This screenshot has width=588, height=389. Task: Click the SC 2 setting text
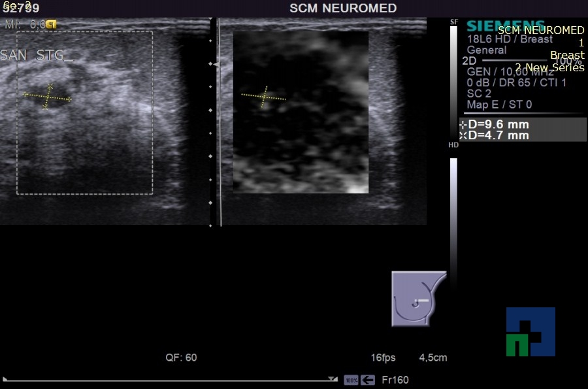coord(479,93)
